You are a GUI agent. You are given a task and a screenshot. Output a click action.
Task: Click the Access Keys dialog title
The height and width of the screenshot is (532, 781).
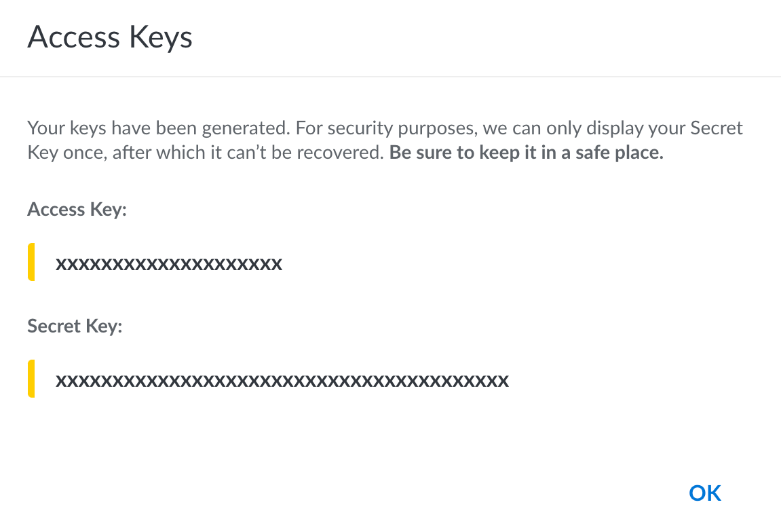[x=109, y=37]
